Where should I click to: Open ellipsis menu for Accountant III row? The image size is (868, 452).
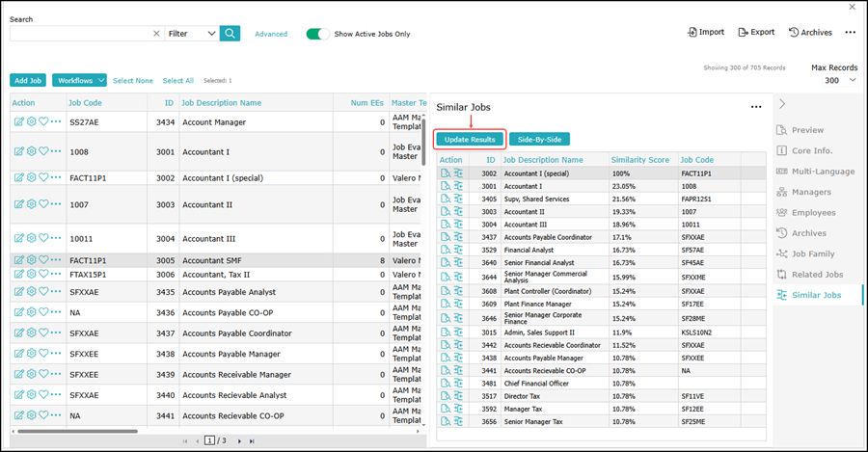click(56, 238)
